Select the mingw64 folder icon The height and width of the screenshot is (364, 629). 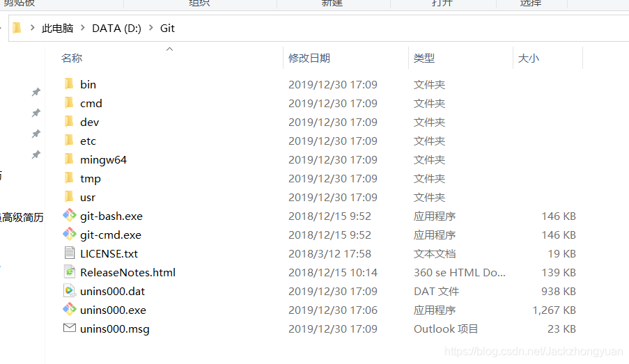69,159
